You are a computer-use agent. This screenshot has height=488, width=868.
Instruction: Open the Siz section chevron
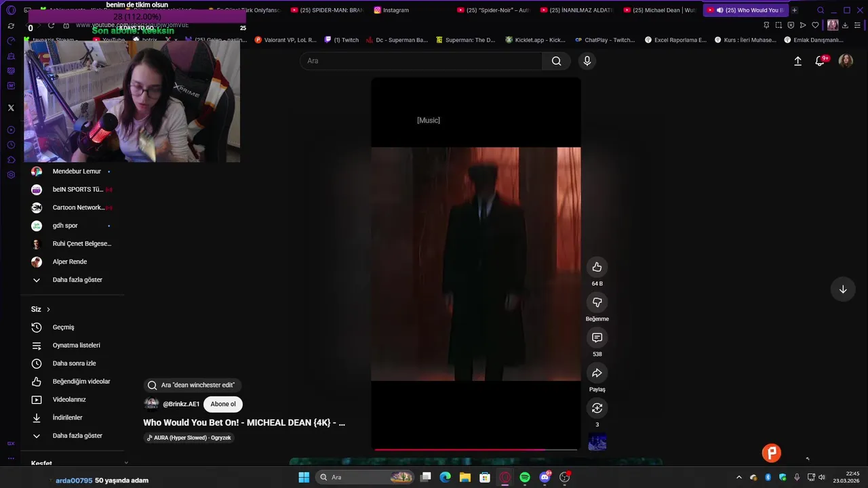point(48,309)
